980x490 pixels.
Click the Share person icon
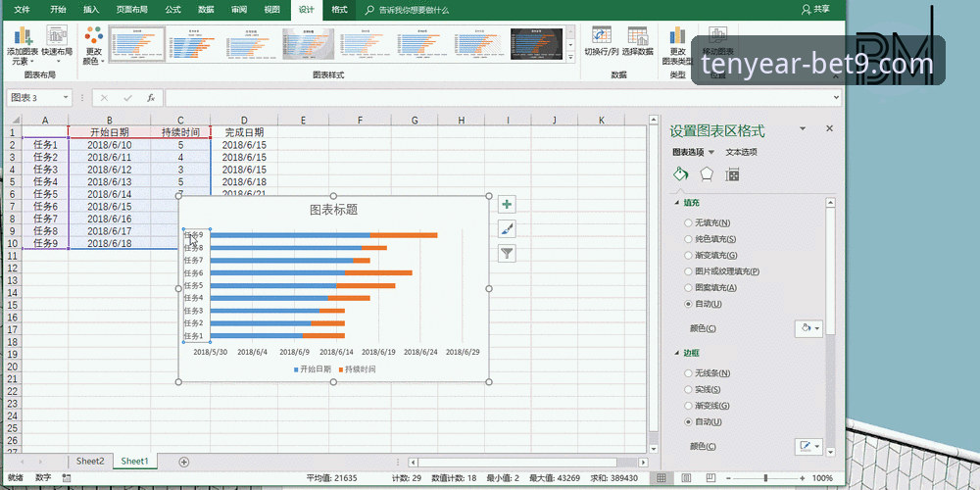point(807,10)
